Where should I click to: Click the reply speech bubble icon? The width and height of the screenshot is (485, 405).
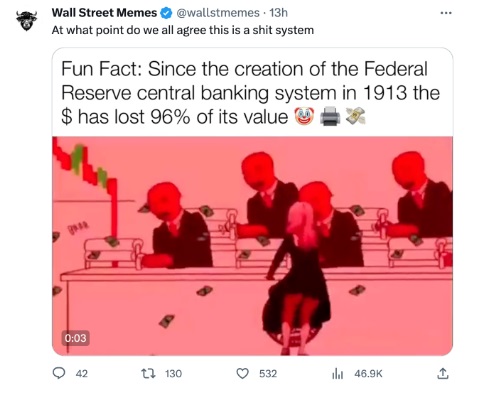(59, 373)
